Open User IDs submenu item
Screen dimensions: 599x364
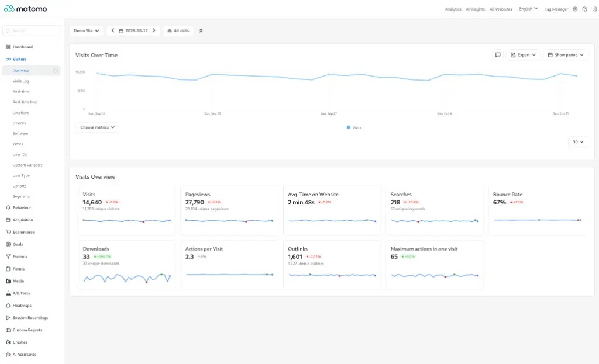click(20, 154)
